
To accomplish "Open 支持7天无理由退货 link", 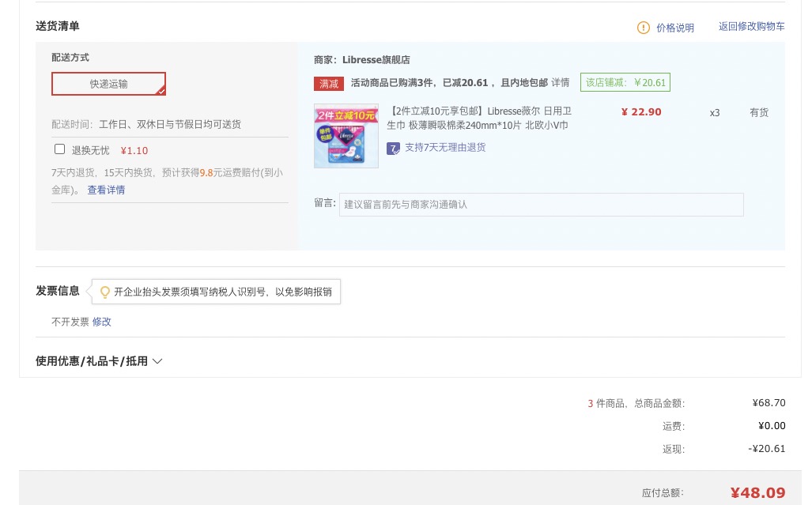I will [x=445, y=148].
